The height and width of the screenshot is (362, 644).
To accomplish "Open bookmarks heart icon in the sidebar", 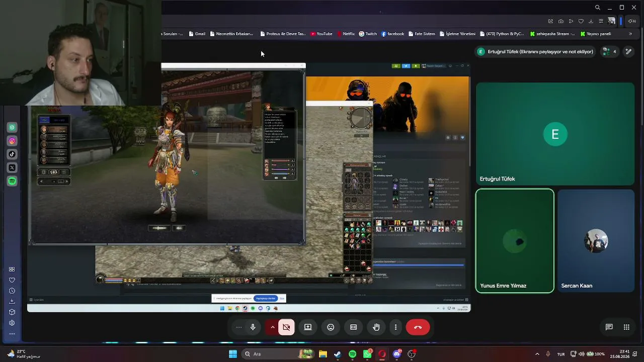I will pyautogui.click(x=12, y=280).
